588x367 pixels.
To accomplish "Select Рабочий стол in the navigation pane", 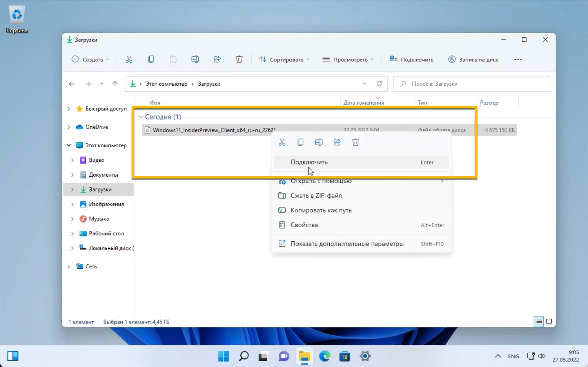I will click(x=106, y=233).
